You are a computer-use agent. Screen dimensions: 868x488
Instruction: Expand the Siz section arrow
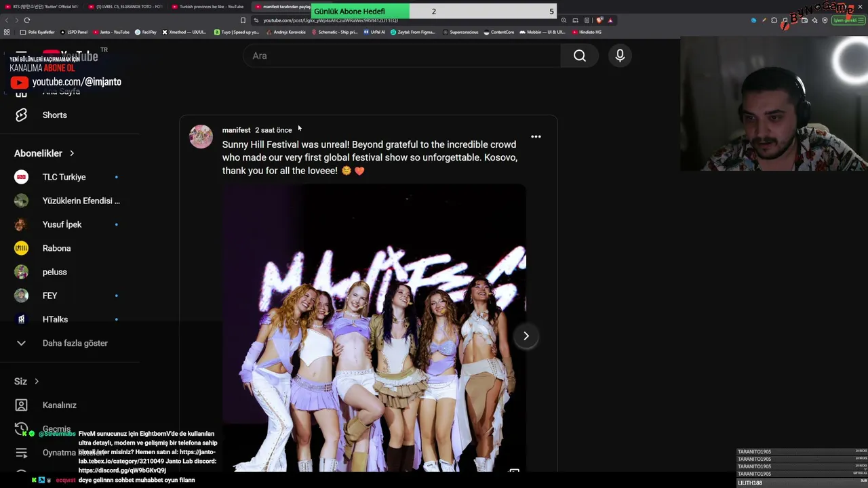pyautogui.click(x=37, y=382)
